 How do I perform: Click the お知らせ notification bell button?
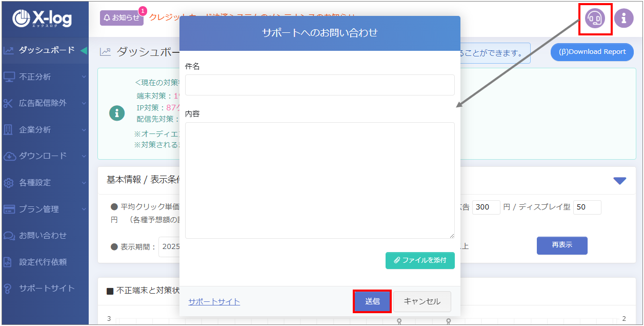pos(122,17)
